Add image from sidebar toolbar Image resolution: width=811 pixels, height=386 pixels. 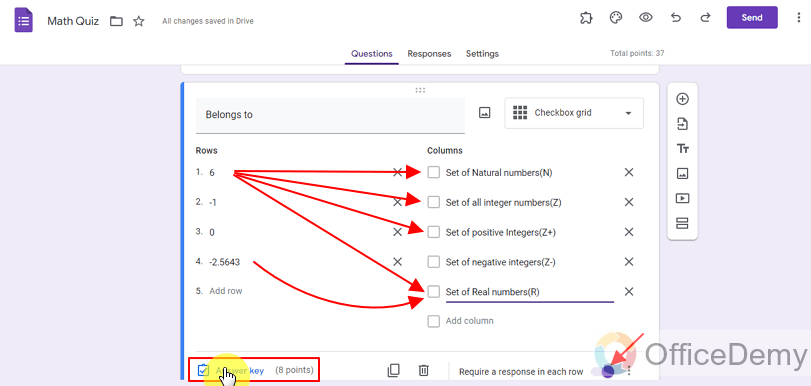[x=682, y=174]
